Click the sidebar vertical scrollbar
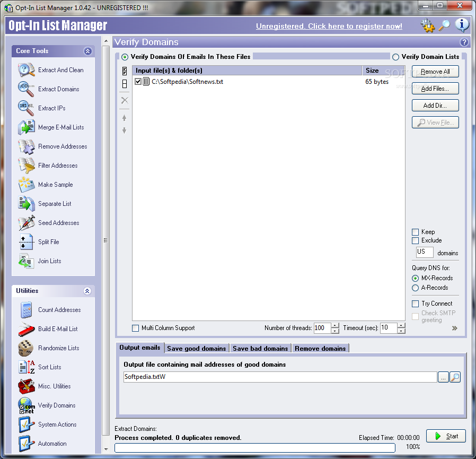Viewport: 476px width, 459px height. point(105,240)
